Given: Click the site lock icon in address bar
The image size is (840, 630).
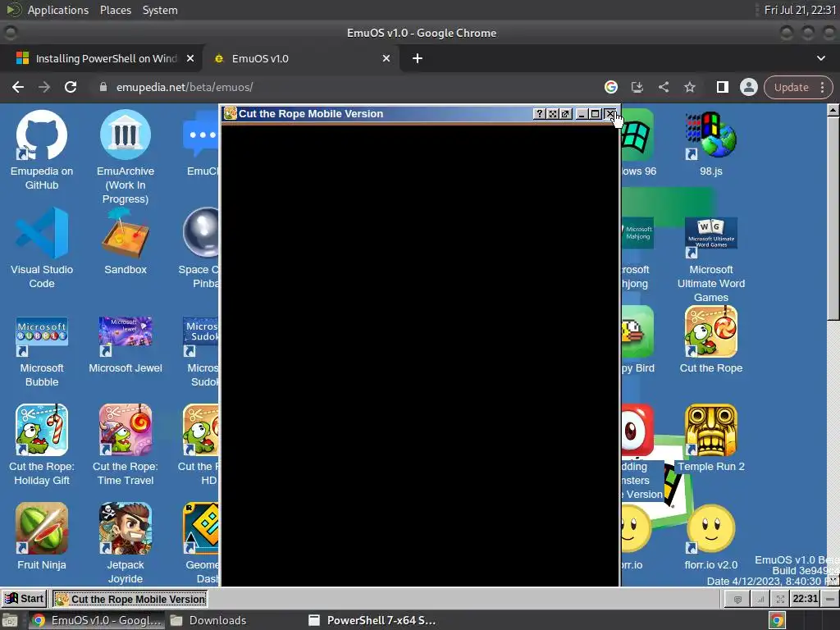Looking at the screenshot, I should [103, 87].
